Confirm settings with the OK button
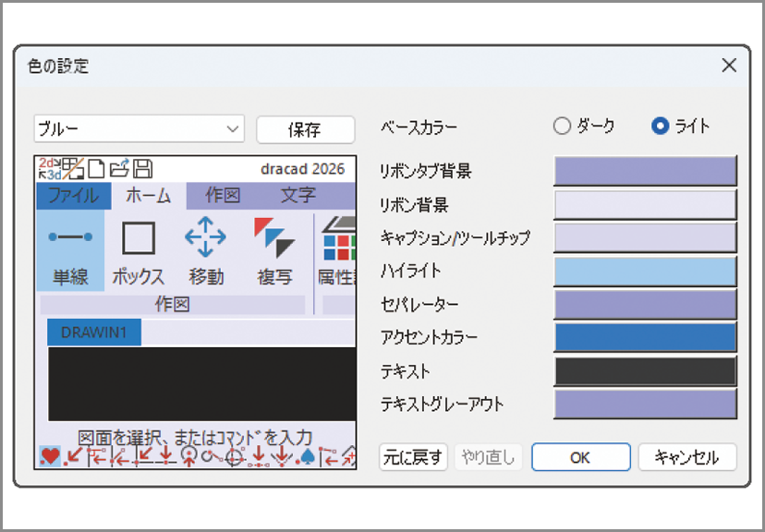The height and width of the screenshot is (532, 765). click(580, 456)
